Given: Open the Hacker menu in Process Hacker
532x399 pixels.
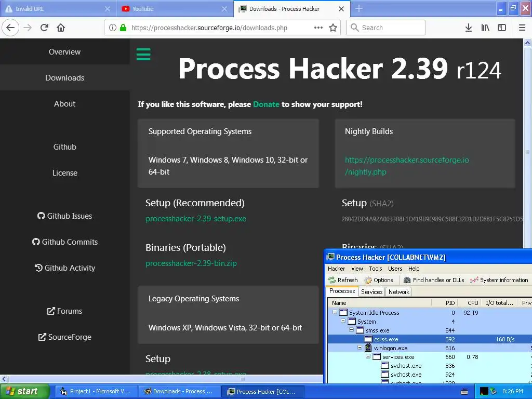Looking at the screenshot, I should coord(336,269).
